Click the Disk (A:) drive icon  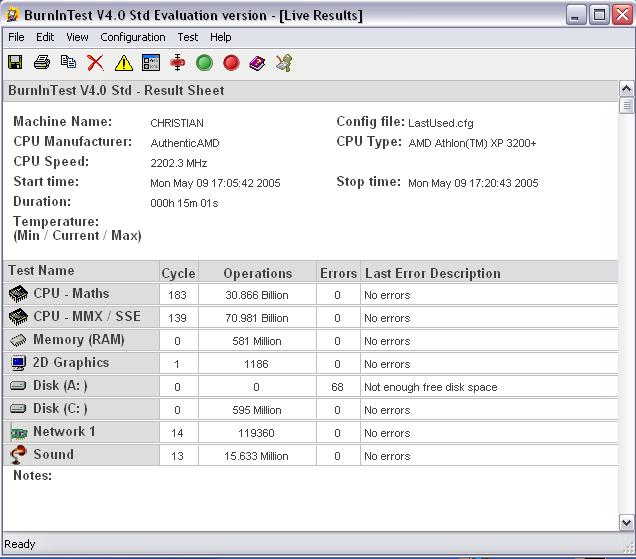[18, 385]
